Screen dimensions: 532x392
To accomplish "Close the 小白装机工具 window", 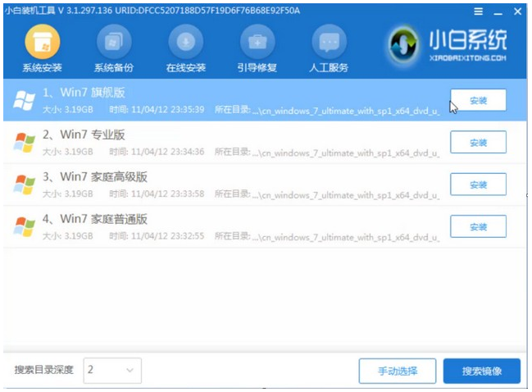I will point(518,11).
